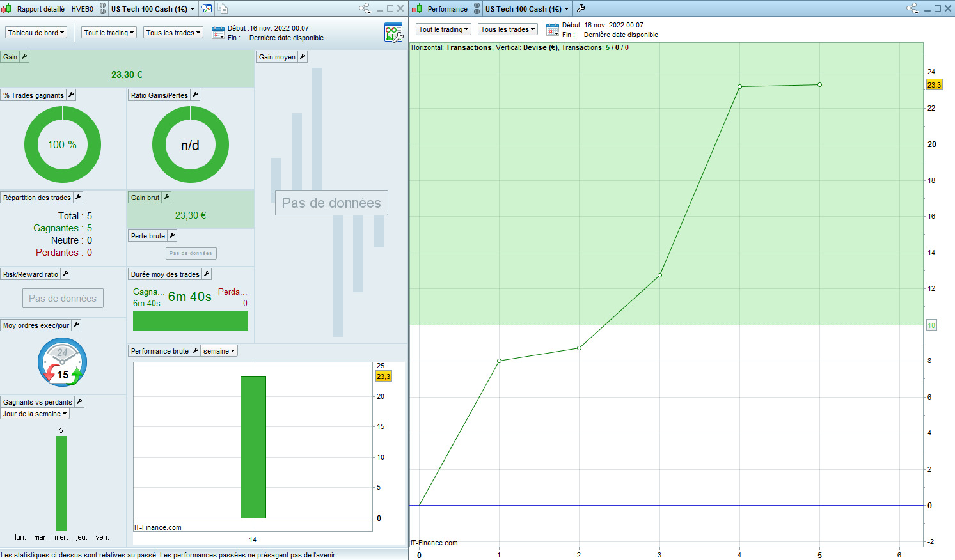
Task: Click wrench icon beside Performance brute
Action: [x=196, y=351]
